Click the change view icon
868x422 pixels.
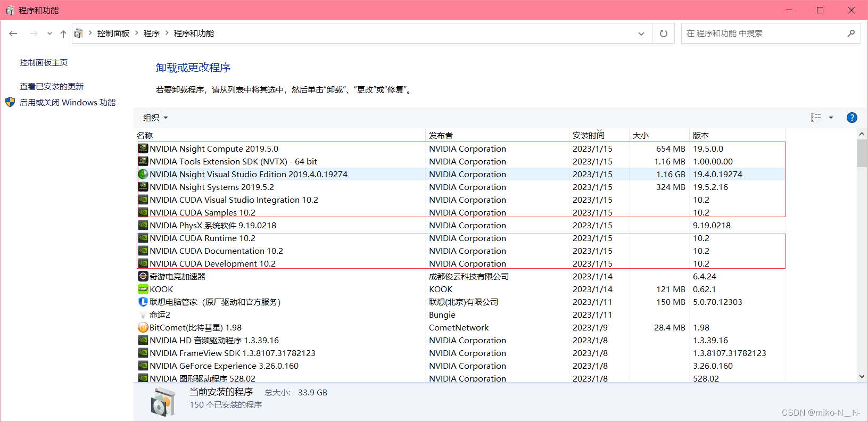coord(816,118)
